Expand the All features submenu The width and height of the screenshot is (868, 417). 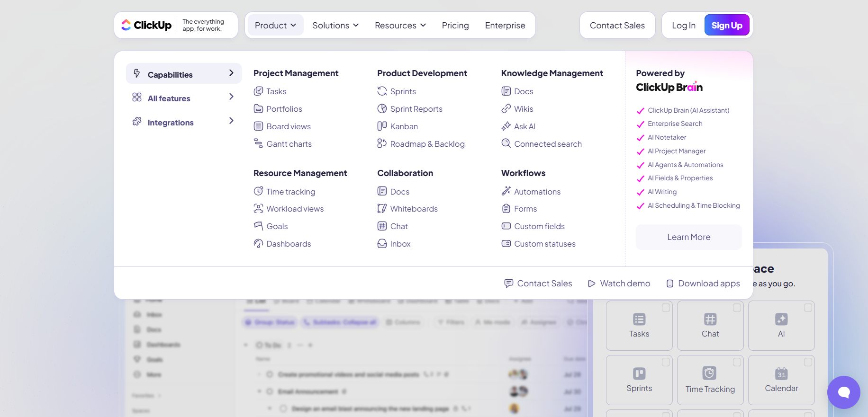click(x=183, y=98)
